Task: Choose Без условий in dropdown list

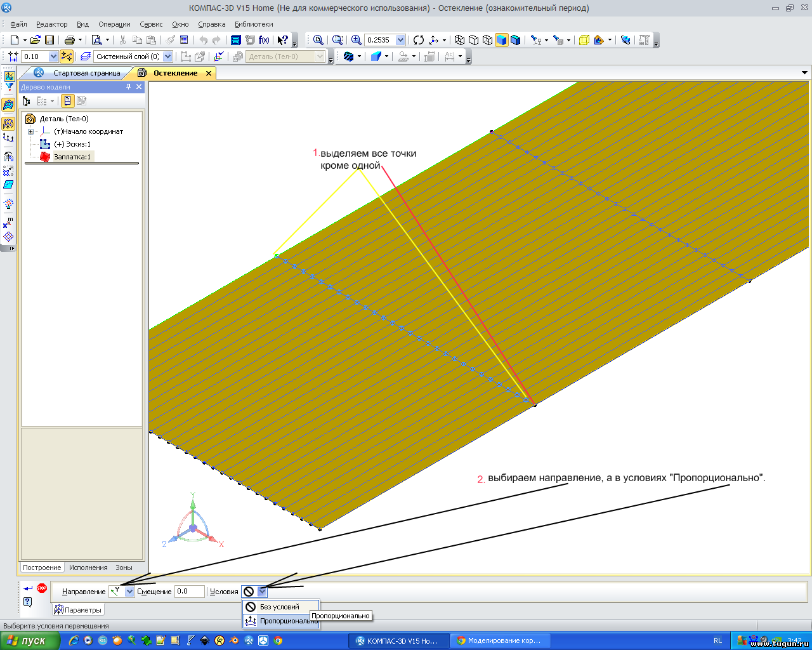Action: pyautogui.click(x=280, y=607)
